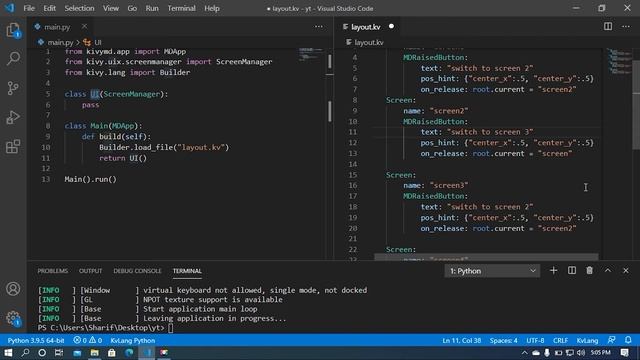Image resolution: width=640 pixels, height=360 pixels.
Task: Click KvLang Python in status bar
Action: pos(133,340)
